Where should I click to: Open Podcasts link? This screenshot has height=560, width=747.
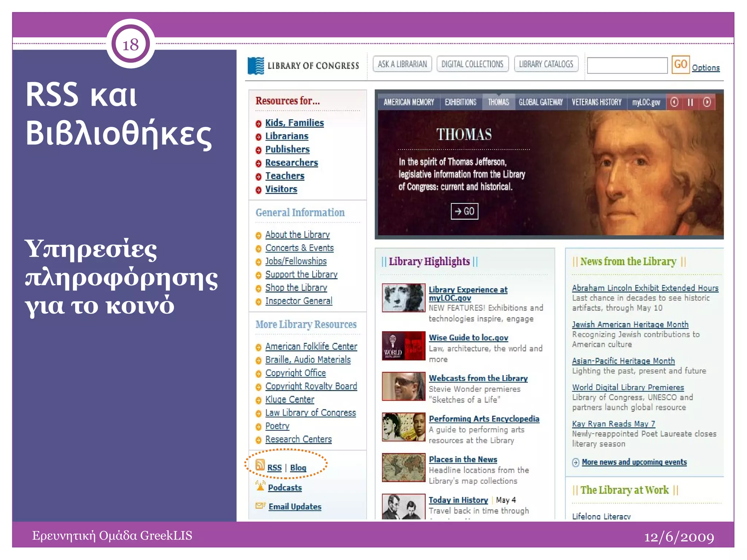[x=285, y=488]
